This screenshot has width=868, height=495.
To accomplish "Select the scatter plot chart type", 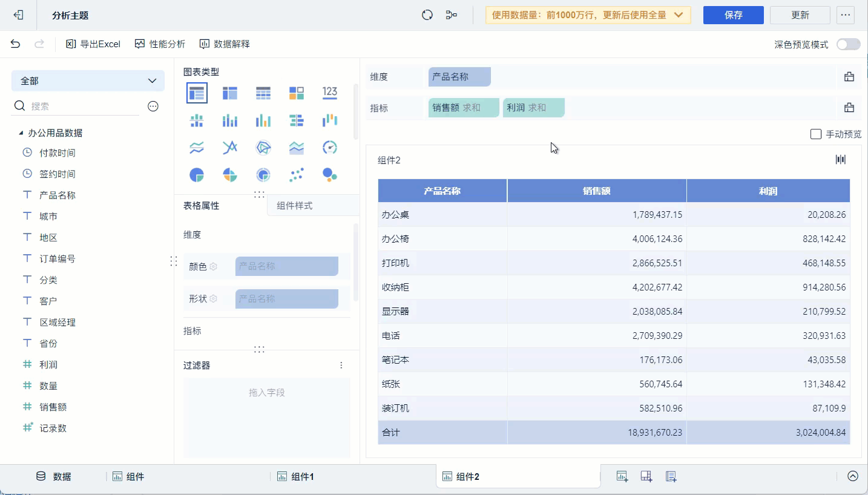I will tap(297, 175).
